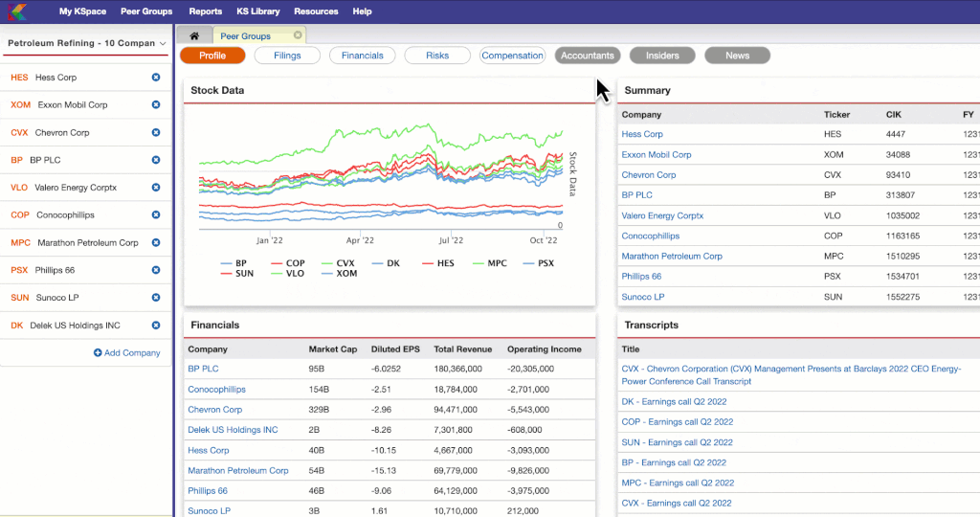The image size is (980, 517).
Task: Close the Peer Groups tab
Action: point(298,35)
